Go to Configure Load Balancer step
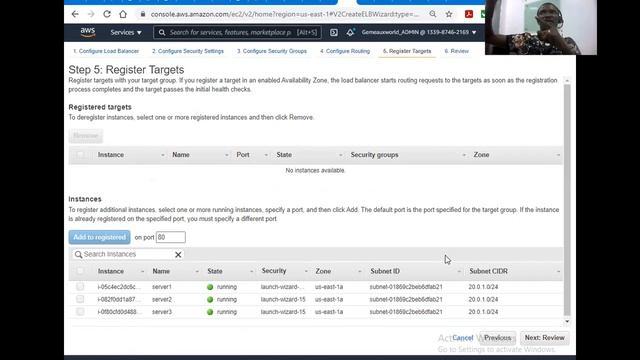The width and height of the screenshot is (640, 360). [x=106, y=51]
